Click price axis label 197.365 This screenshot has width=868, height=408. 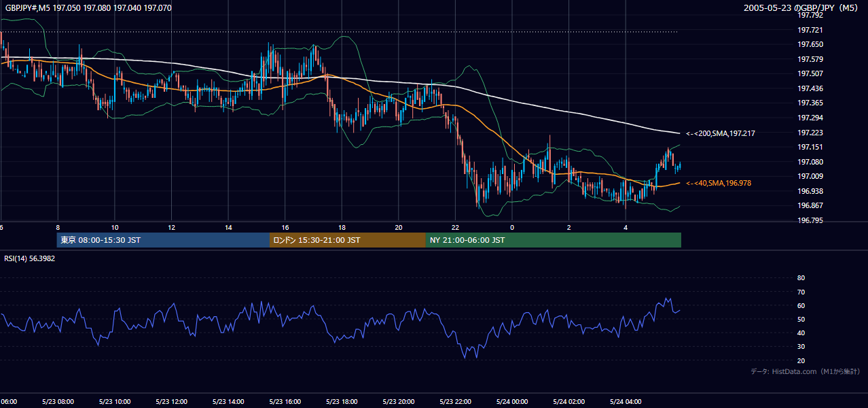pos(810,103)
